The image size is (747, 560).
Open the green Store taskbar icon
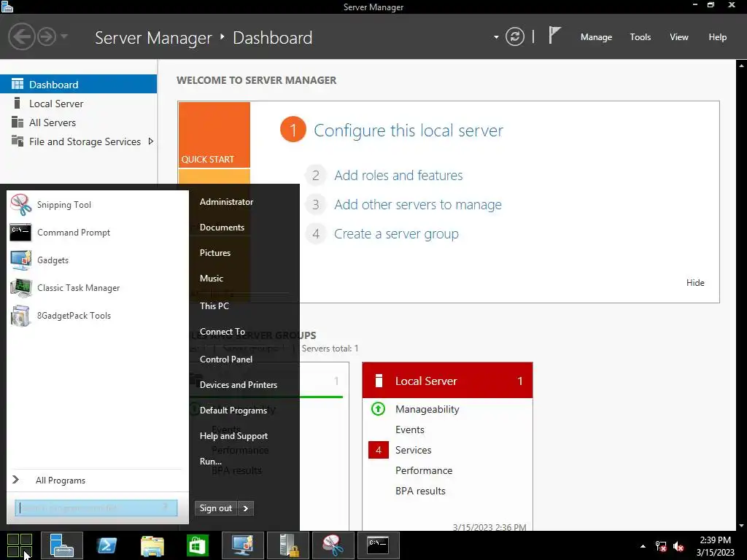click(x=197, y=545)
